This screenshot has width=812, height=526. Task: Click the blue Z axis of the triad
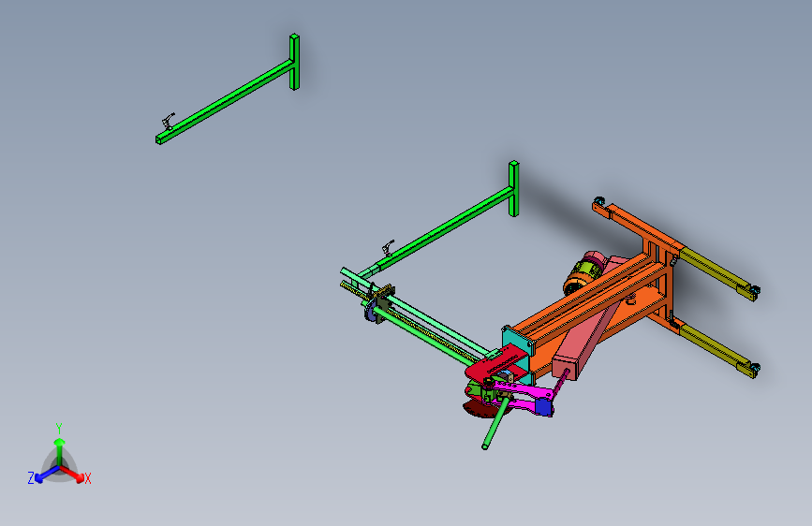pos(47,474)
